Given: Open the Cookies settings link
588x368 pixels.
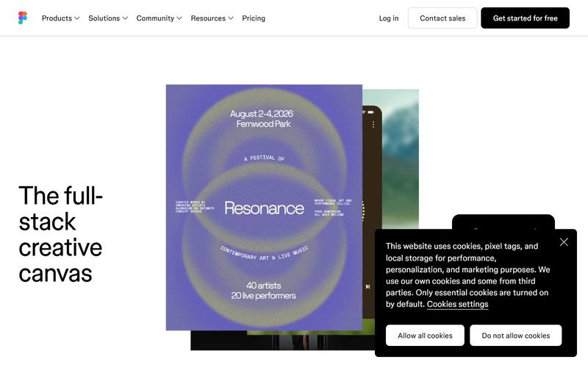Looking at the screenshot, I should (457, 304).
